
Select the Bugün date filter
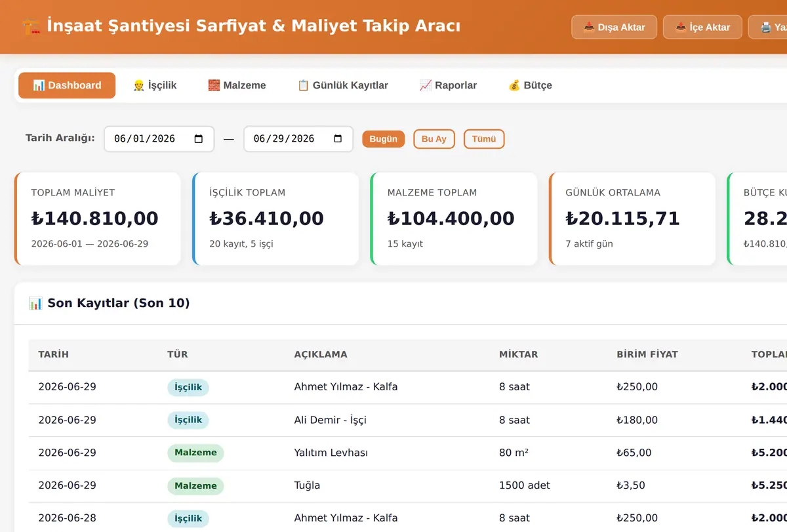coord(384,139)
